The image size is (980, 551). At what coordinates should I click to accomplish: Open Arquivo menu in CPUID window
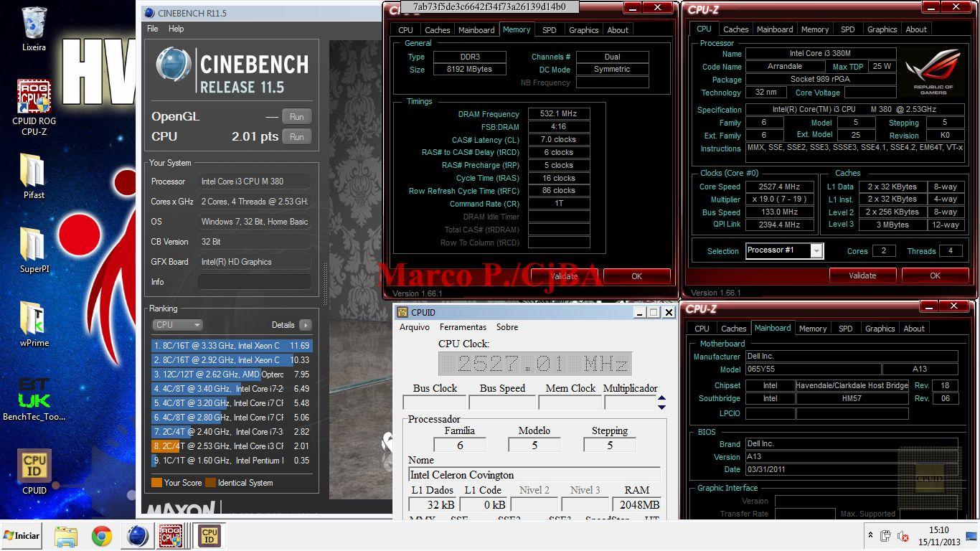tap(415, 327)
